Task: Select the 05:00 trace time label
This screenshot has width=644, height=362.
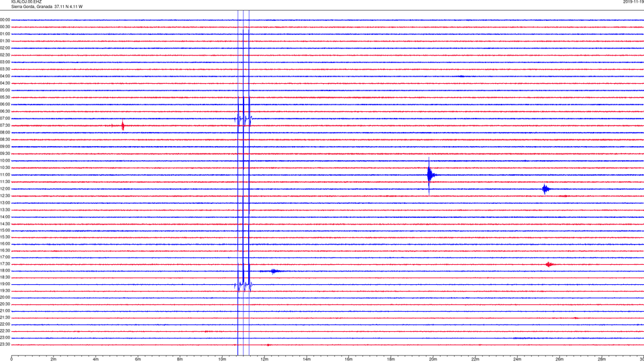Action: point(5,90)
